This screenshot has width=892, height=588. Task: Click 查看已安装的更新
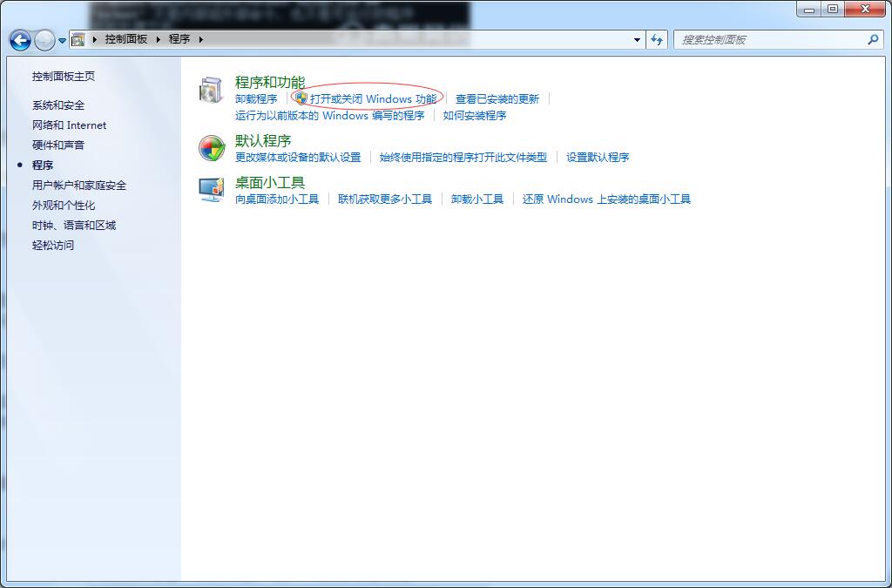pyautogui.click(x=497, y=99)
